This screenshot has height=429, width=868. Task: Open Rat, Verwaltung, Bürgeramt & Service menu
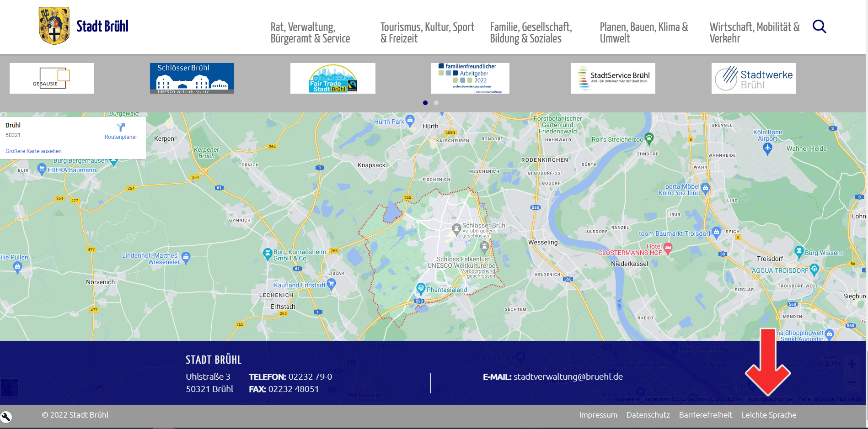pos(310,32)
